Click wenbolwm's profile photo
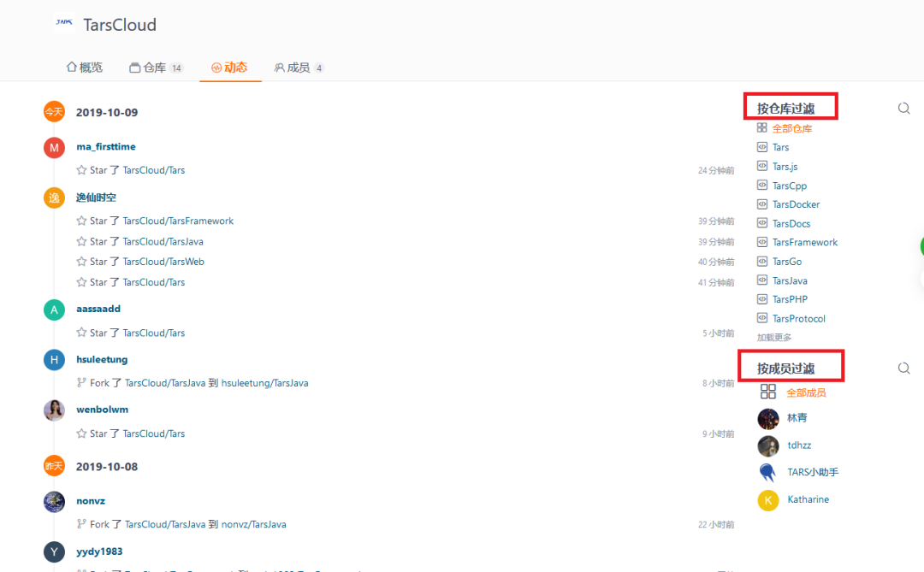 point(54,410)
